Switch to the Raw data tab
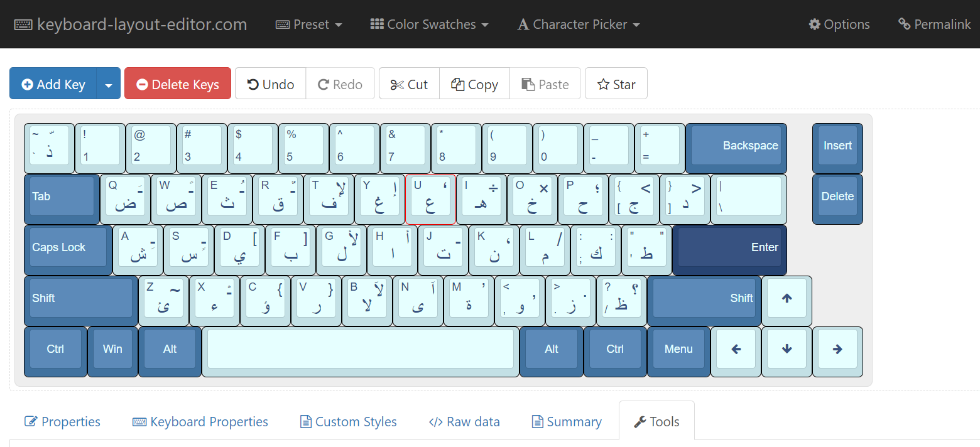The image size is (980, 447). (464, 421)
